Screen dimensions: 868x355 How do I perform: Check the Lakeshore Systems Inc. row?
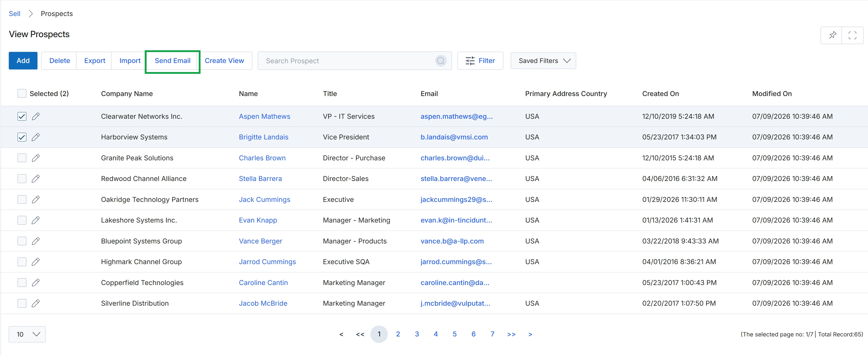[22, 220]
